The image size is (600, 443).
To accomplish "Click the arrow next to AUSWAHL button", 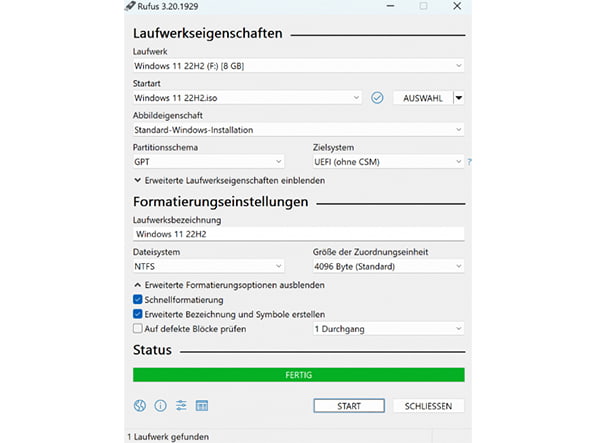I will click(x=459, y=98).
